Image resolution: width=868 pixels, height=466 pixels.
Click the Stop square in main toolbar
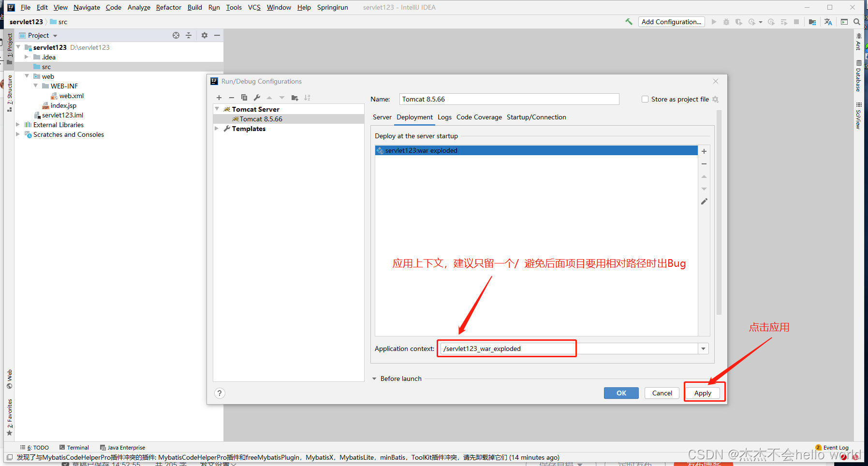click(x=796, y=22)
